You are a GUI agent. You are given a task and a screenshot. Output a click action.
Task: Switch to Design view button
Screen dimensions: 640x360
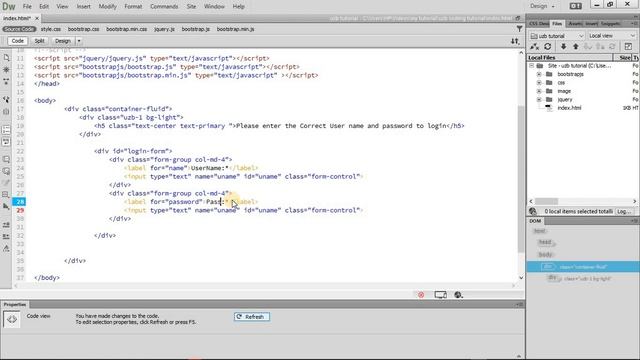click(62, 41)
